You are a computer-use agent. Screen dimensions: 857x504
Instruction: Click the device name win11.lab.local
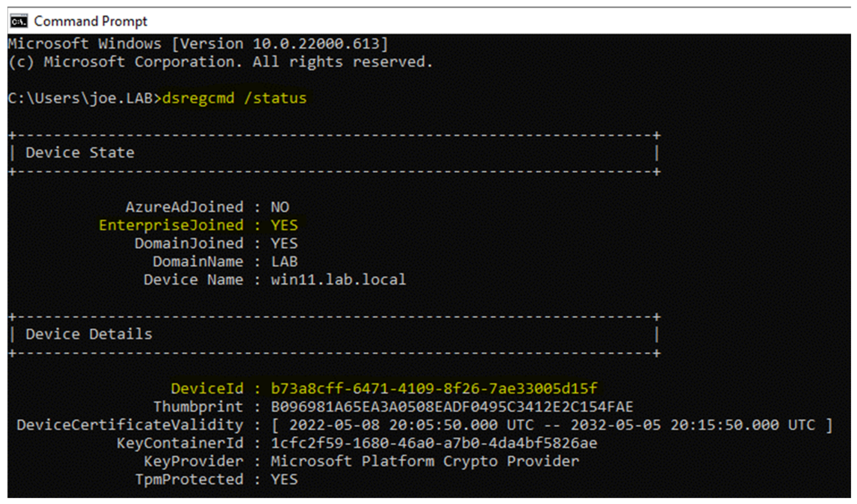[x=338, y=280]
